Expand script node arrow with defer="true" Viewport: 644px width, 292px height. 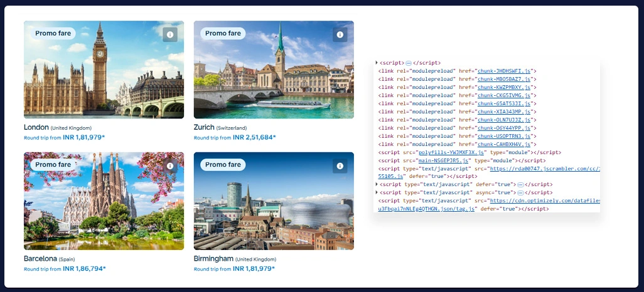click(376, 184)
